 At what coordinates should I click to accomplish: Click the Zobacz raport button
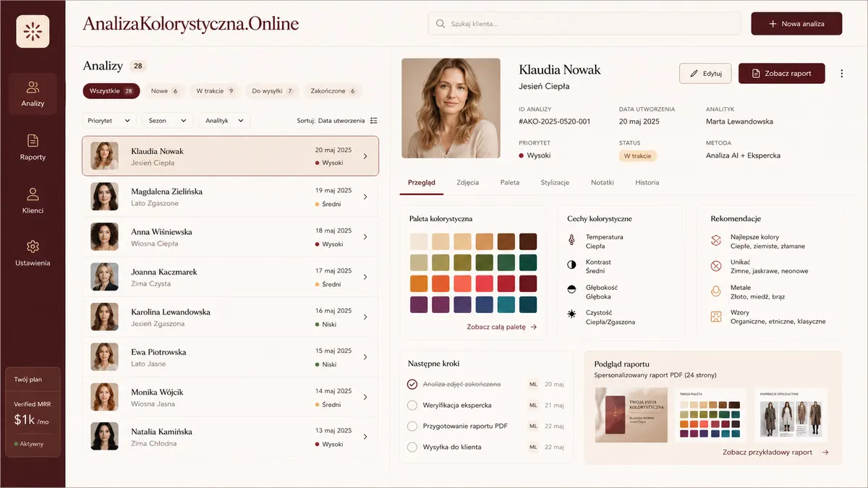(782, 73)
